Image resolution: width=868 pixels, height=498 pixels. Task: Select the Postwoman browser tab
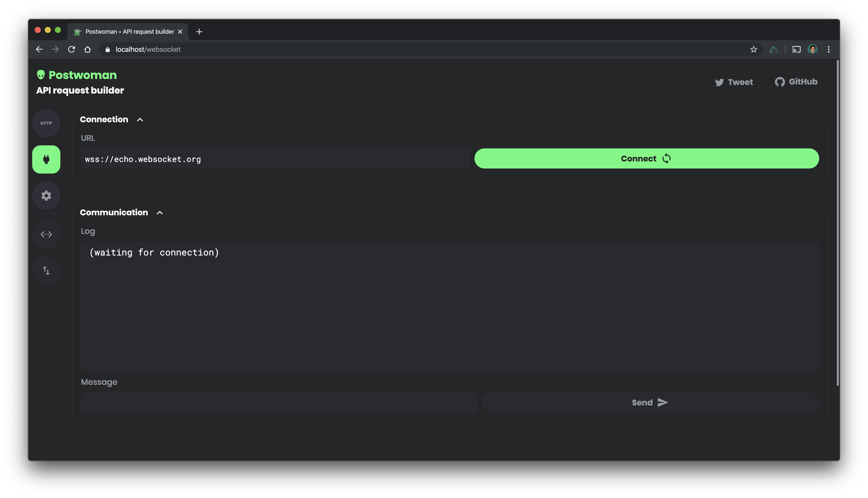click(129, 32)
